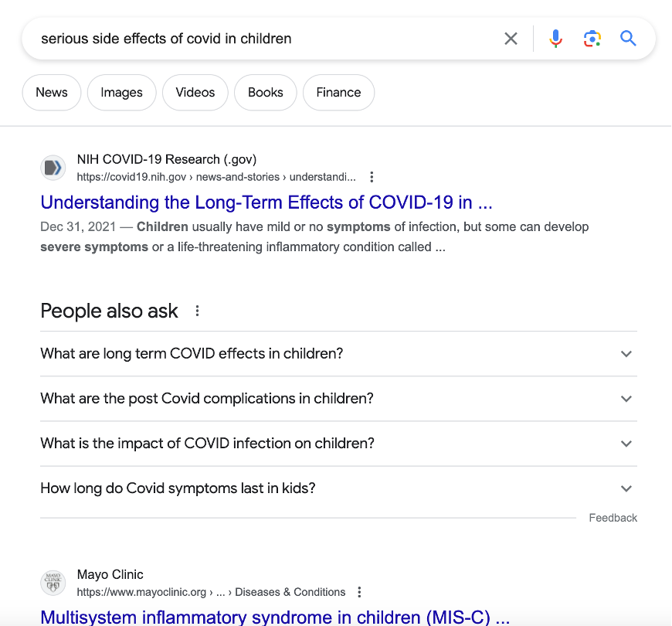The image size is (672, 626).
Task: Open the Videos search filter
Action: pyautogui.click(x=195, y=92)
